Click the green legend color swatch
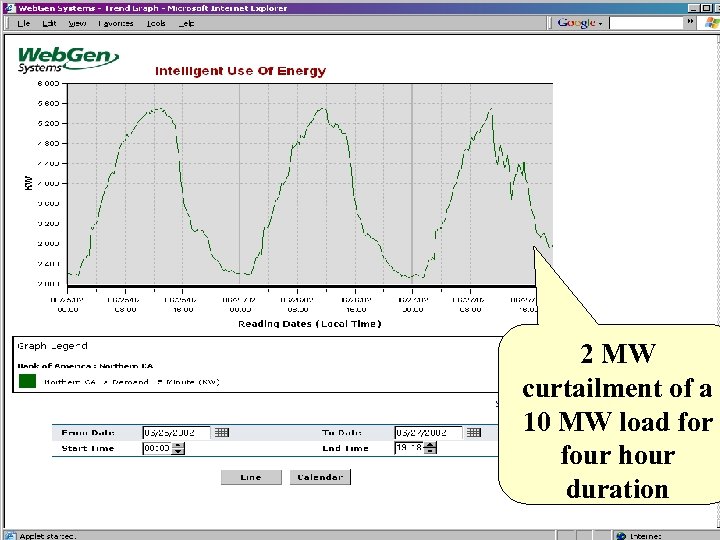Viewport: 720px width, 540px height. [x=28, y=381]
